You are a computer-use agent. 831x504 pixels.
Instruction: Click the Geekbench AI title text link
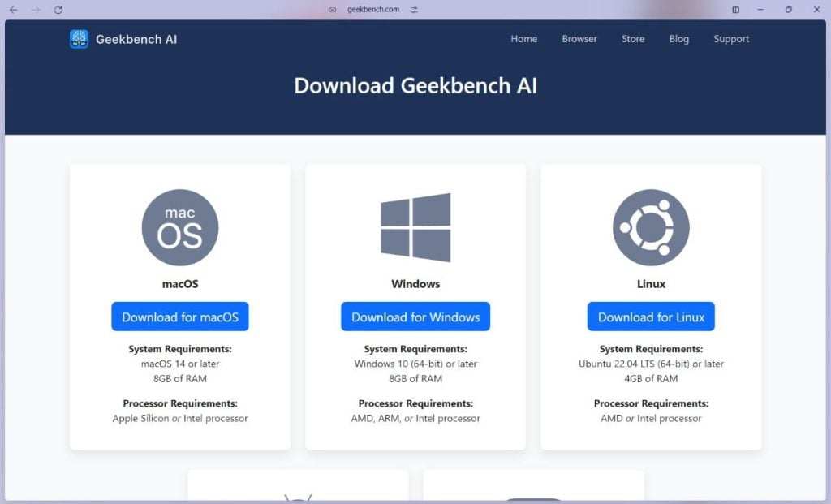(x=136, y=39)
